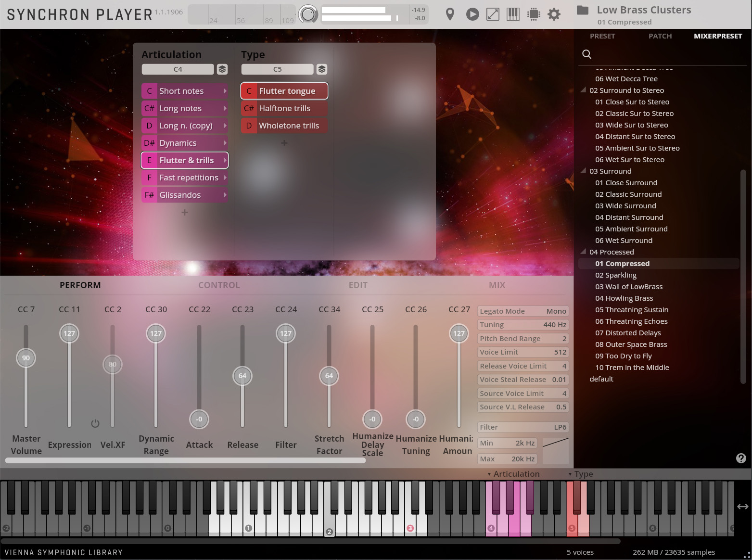752x560 pixels.
Task: Open the Type dropdown above the keyboard
Action: point(581,474)
